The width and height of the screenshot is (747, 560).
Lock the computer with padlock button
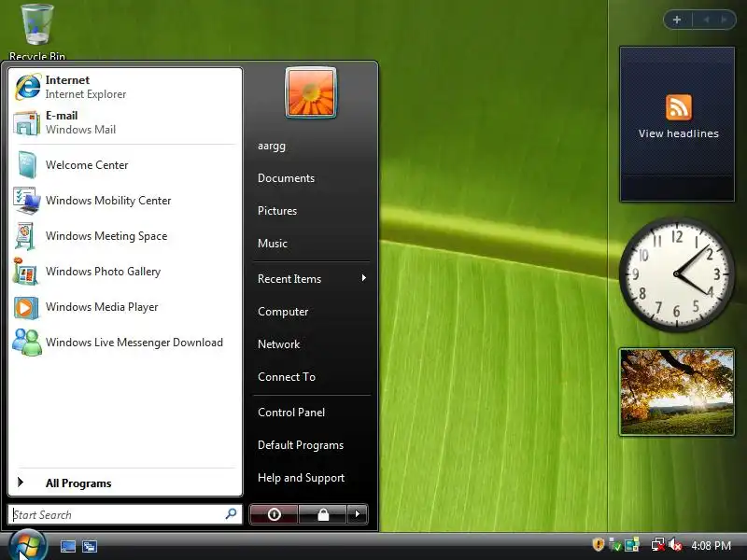click(x=323, y=514)
